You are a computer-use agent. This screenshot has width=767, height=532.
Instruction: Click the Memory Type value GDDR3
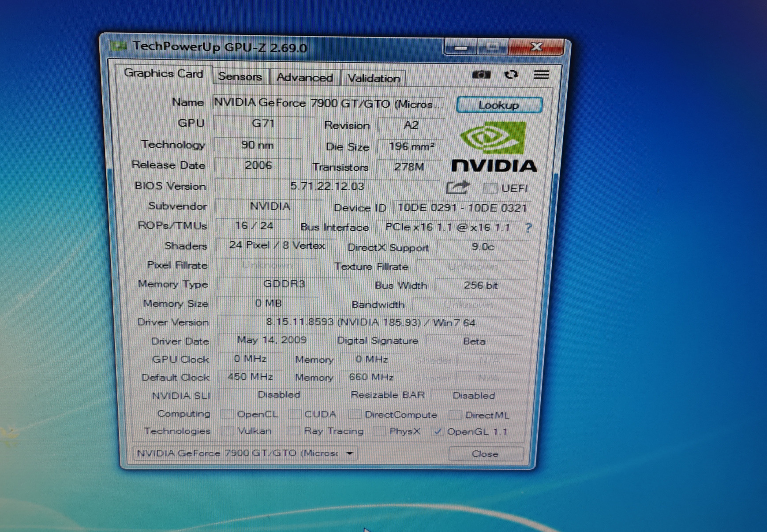(x=284, y=284)
